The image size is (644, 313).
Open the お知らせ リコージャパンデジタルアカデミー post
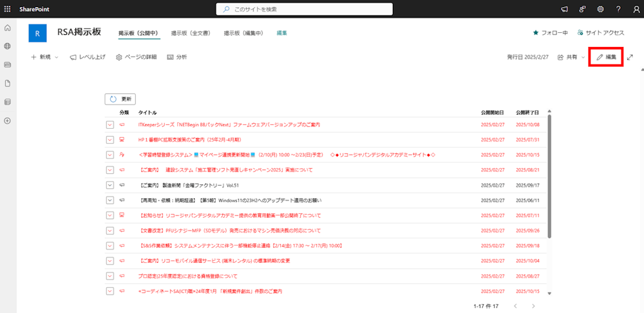point(230,215)
